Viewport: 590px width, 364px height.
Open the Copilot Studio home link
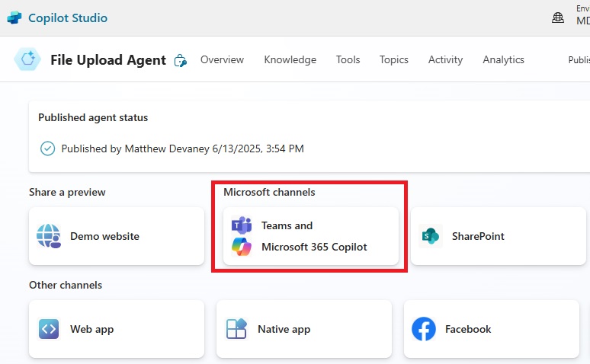(68, 18)
